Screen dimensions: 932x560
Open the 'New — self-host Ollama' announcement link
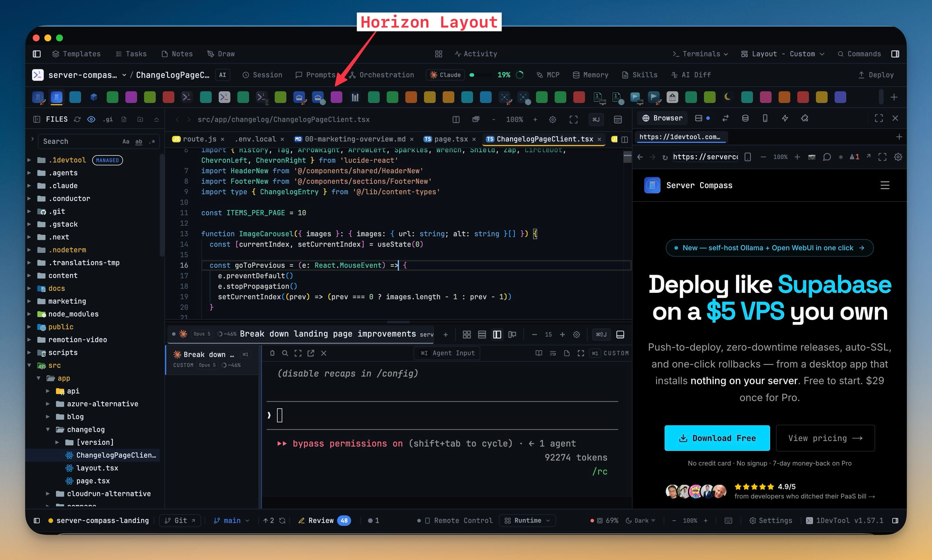pyautogui.click(x=770, y=248)
